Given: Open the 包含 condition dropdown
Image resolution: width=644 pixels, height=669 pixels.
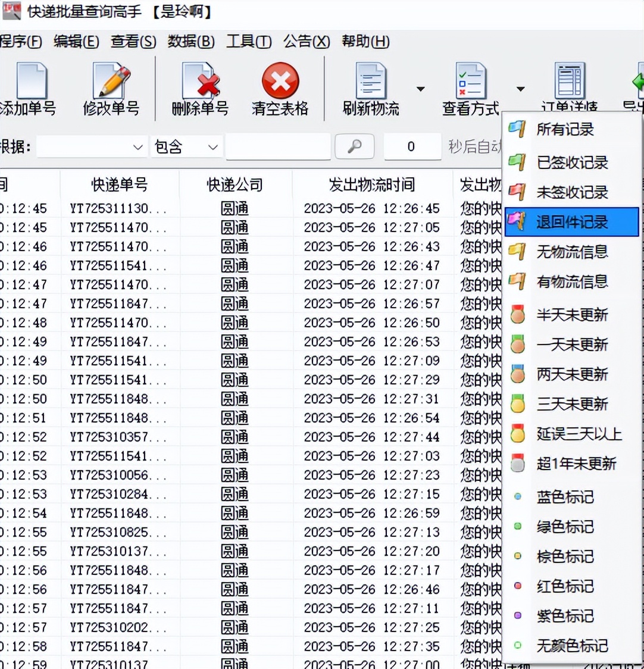Looking at the screenshot, I should tap(186, 146).
